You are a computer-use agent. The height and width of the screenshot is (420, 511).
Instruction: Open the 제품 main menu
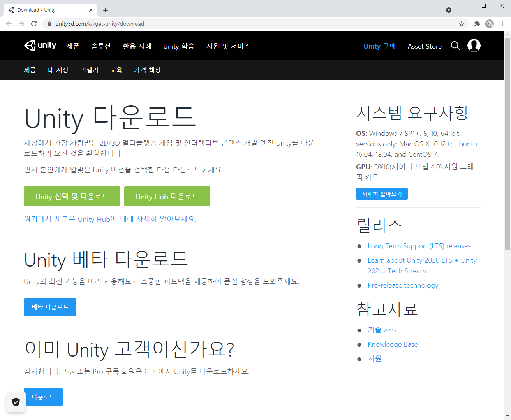click(x=73, y=46)
